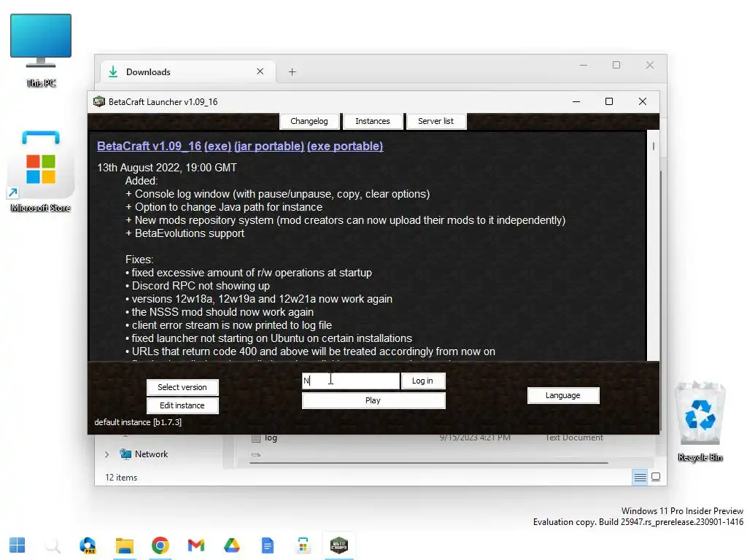Click the BetaCraft Launcher title bar icon
747x560 pixels.
click(x=98, y=101)
